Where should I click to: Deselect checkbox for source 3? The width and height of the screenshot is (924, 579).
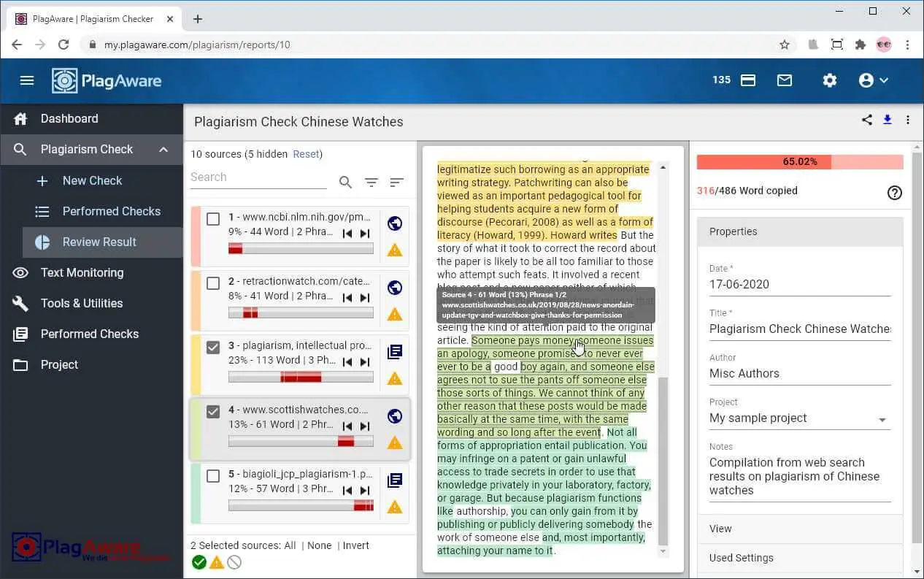[x=213, y=348]
